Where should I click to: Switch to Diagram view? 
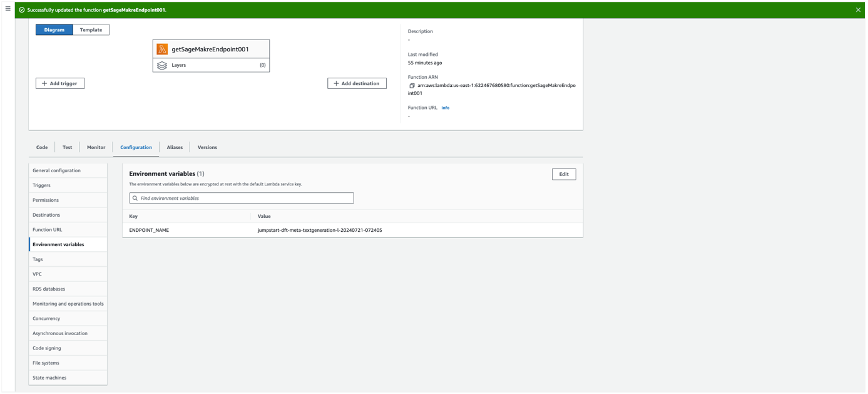click(x=54, y=29)
